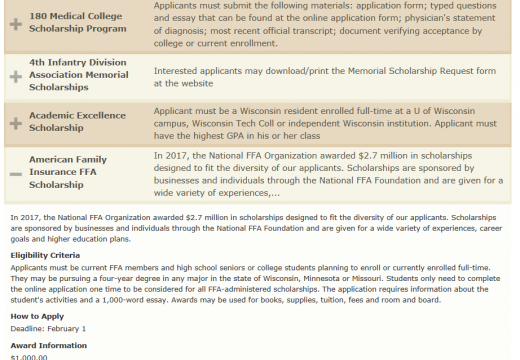Click the expanded FFA intro paragraph

(256, 228)
